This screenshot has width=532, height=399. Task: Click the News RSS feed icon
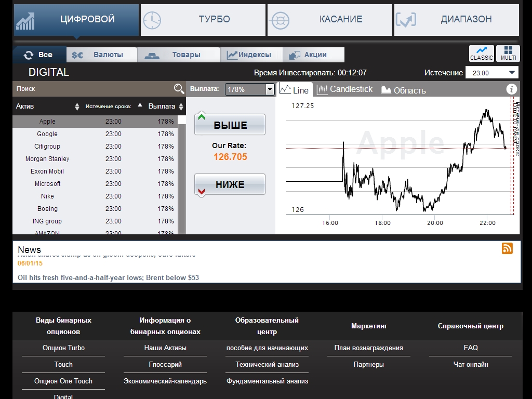507,248
